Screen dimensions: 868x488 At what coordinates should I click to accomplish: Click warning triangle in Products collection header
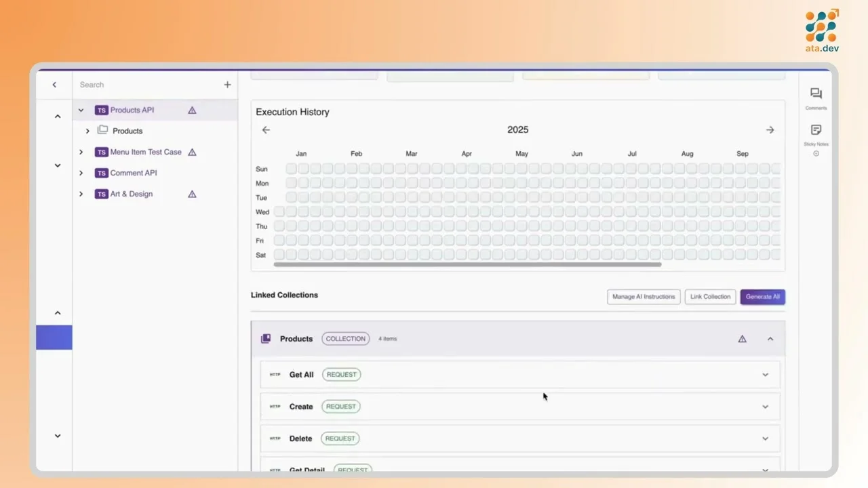[x=742, y=339]
